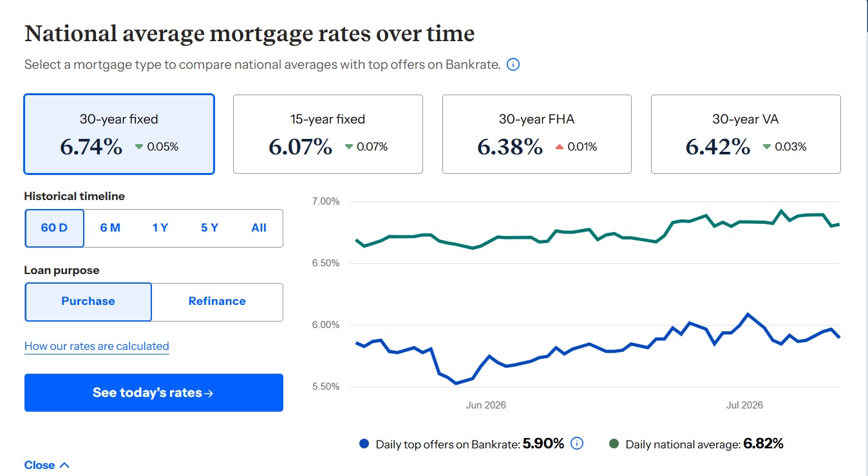The height and width of the screenshot is (476, 868).
Task: Switch the historical timeline to 6 M
Action: coord(110,228)
